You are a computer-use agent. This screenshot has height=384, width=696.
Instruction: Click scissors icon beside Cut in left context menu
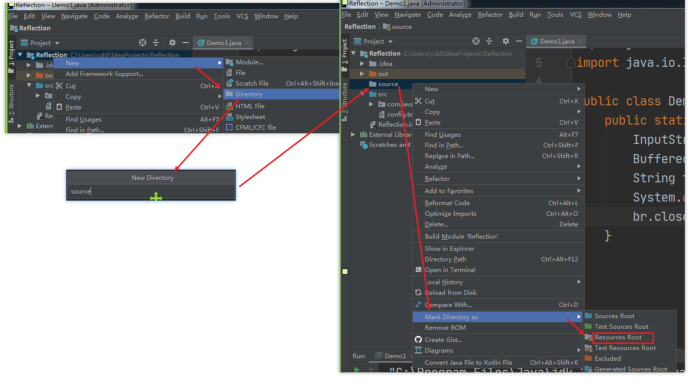[x=59, y=86]
